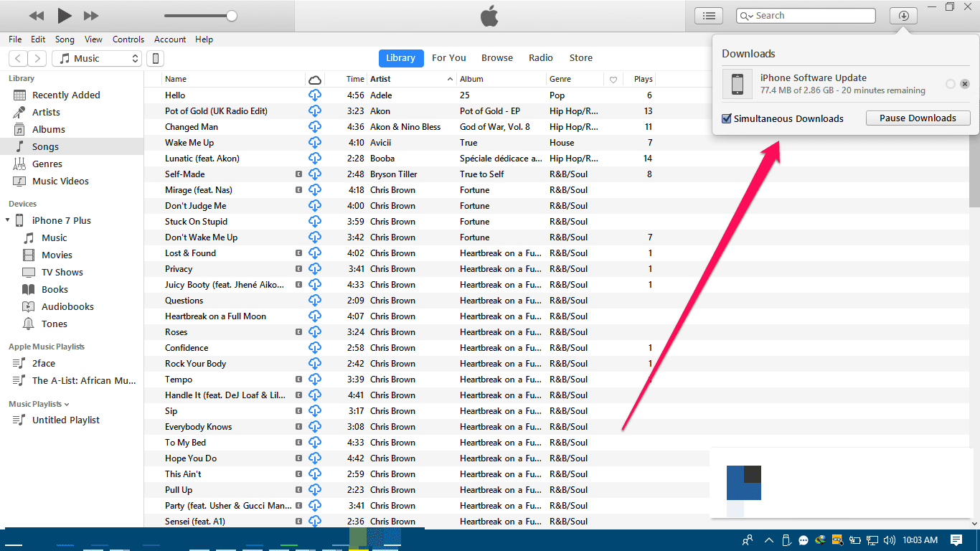Image resolution: width=980 pixels, height=551 pixels.
Task: Click the heart Love column header
Action: click(x=613, y=80)
